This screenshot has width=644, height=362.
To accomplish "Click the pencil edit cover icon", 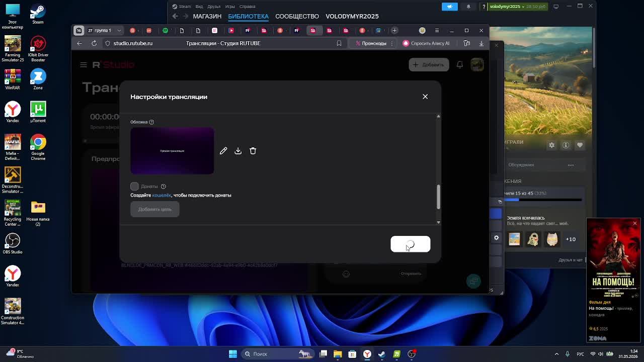I will coord(223,151).
